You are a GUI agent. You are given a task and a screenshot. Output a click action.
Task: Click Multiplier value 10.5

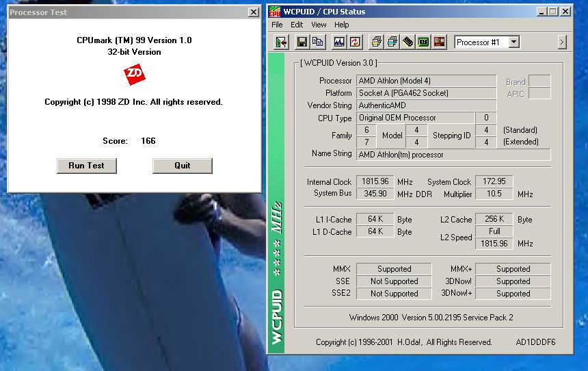(x=494, y=194)
